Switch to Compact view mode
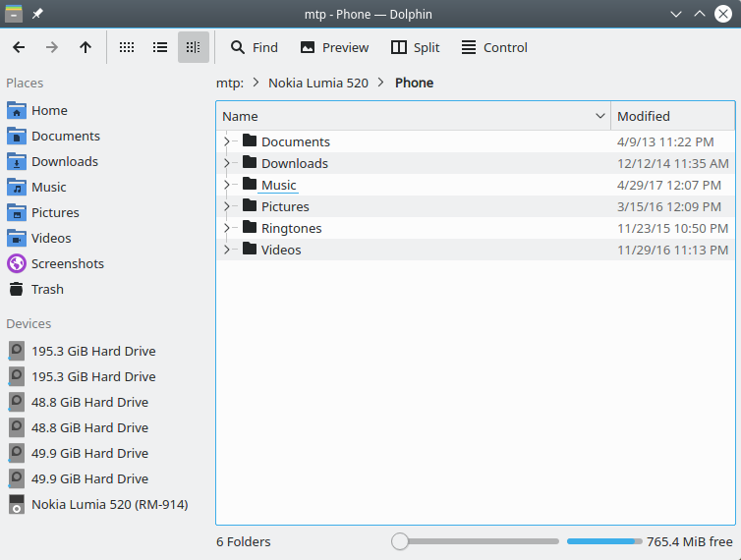The width and height of the screenshot is (741, 560). [160, 47]
